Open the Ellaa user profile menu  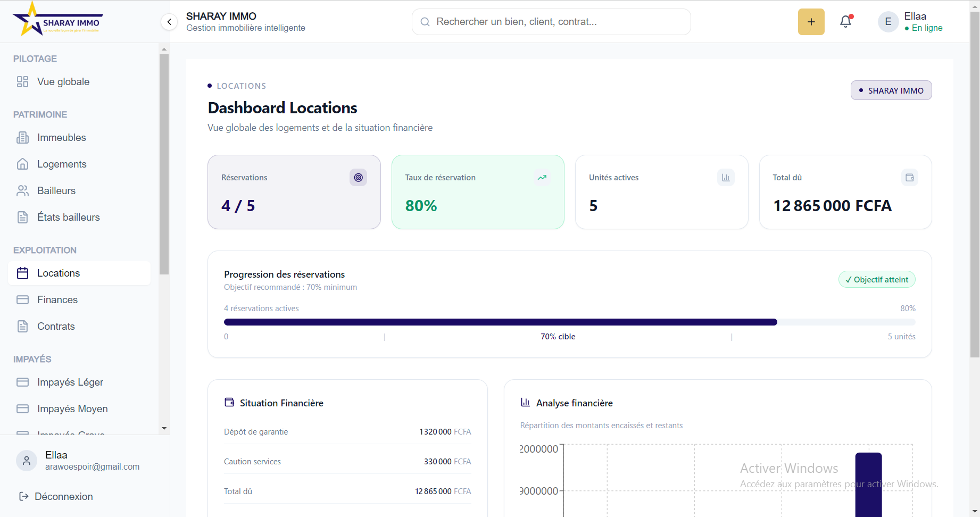click(910, 22)
